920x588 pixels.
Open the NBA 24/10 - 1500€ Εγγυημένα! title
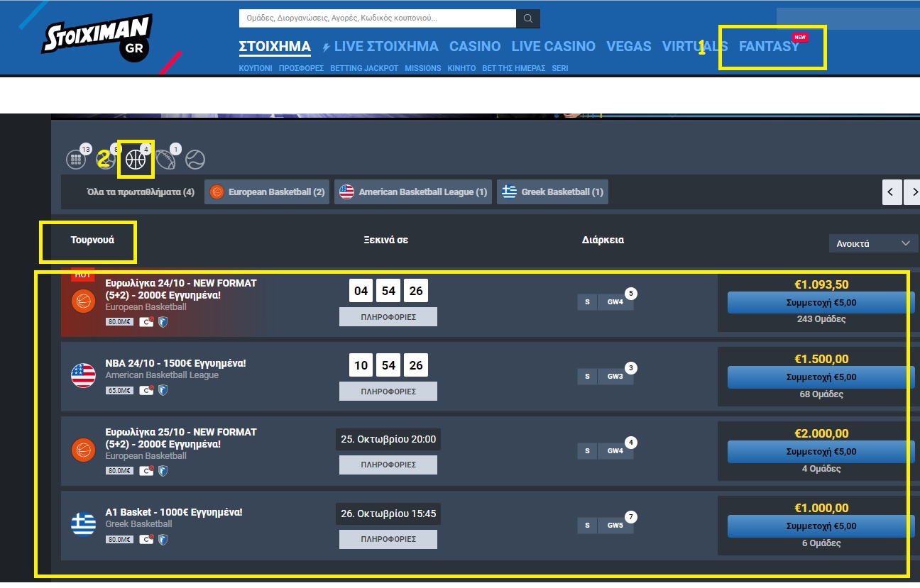pyautogui.click(x=175, y=363)
